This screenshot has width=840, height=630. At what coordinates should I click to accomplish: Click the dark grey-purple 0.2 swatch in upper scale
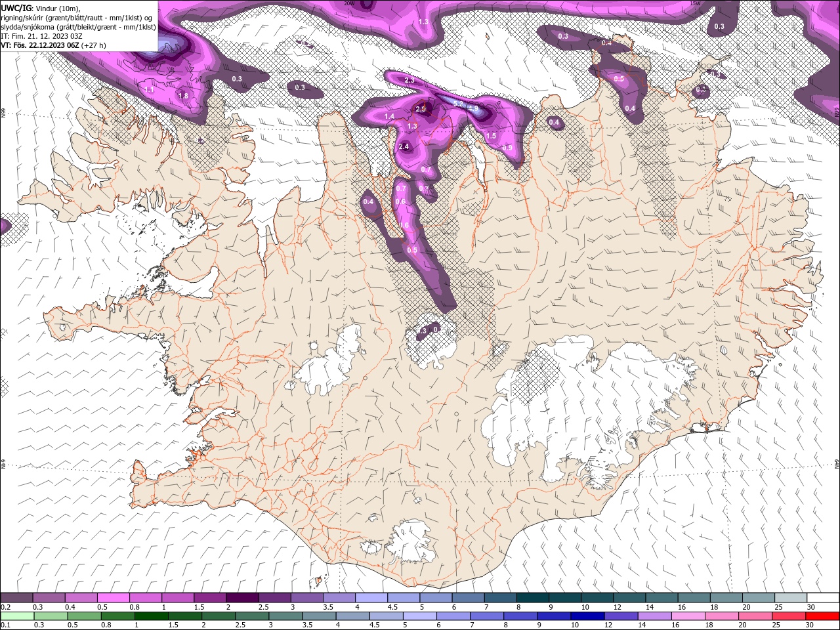16,598
